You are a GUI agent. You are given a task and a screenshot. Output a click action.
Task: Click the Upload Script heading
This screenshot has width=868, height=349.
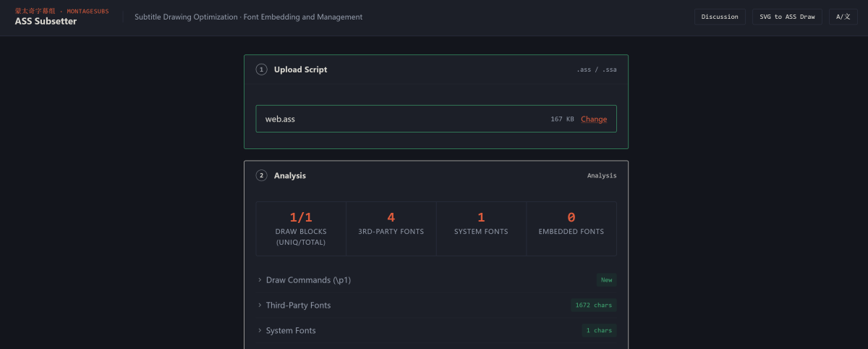click(300, 70)
